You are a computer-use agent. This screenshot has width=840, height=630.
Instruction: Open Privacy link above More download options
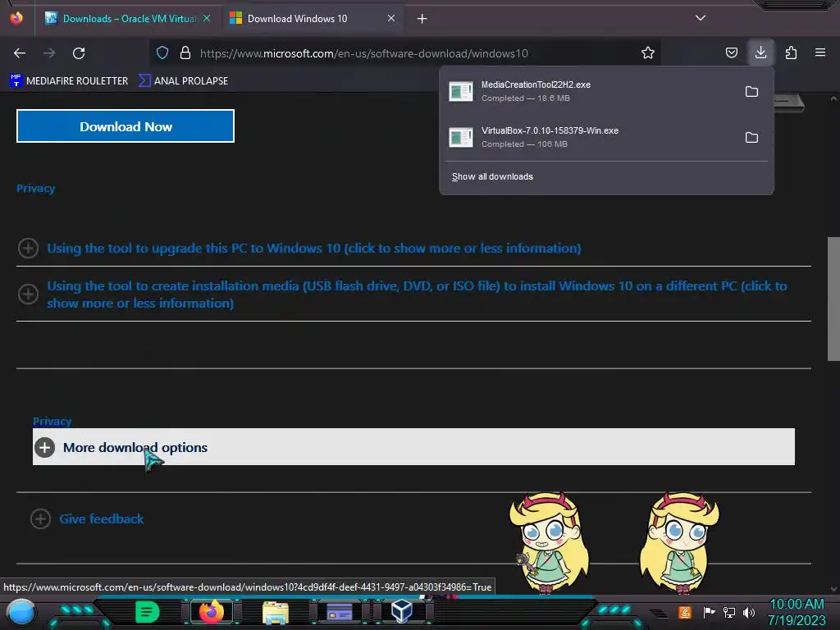click(x=52, y=421)
